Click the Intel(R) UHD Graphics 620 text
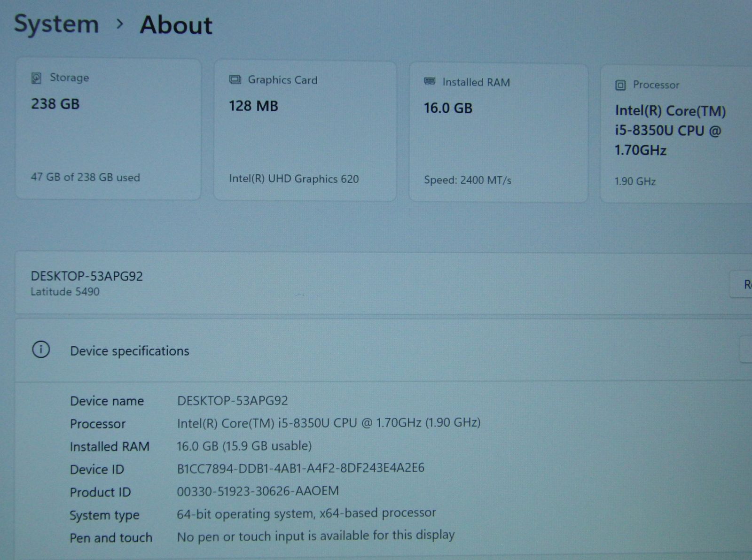This screenshot has width=752, height=560. click(x=294, y=179)
